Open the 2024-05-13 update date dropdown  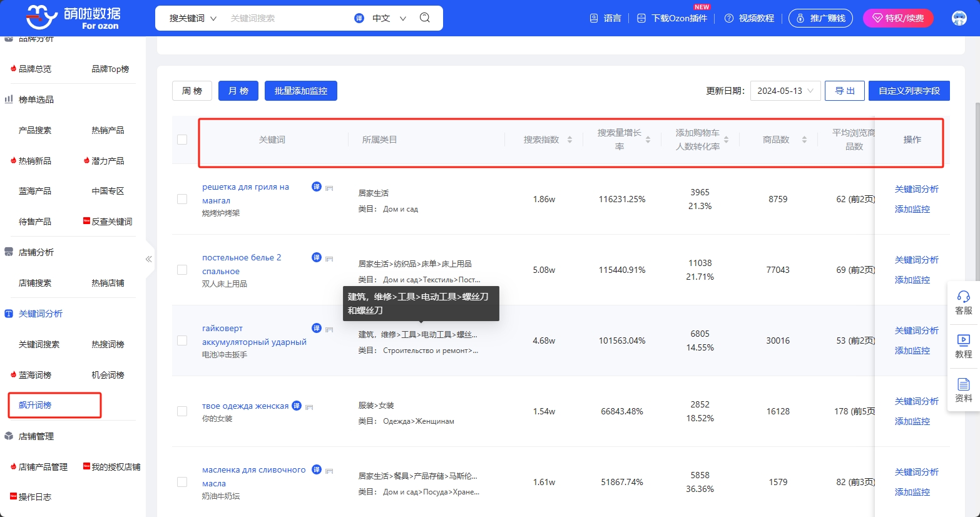click(785, 91)
